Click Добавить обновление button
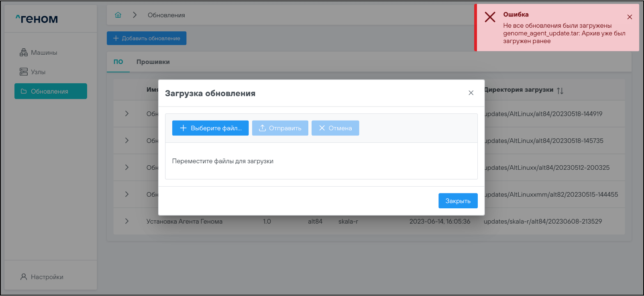644x296 pixels. click(x=147, y=38)
